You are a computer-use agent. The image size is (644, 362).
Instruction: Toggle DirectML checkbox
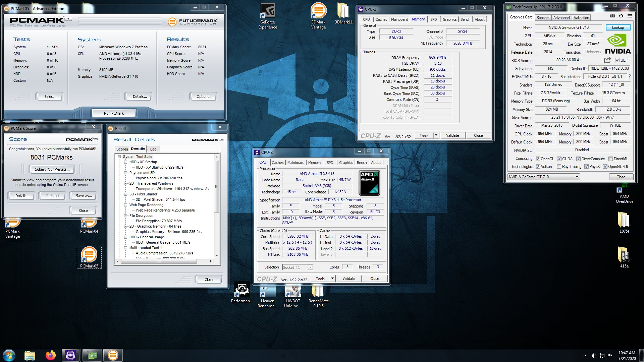(610, 159)
